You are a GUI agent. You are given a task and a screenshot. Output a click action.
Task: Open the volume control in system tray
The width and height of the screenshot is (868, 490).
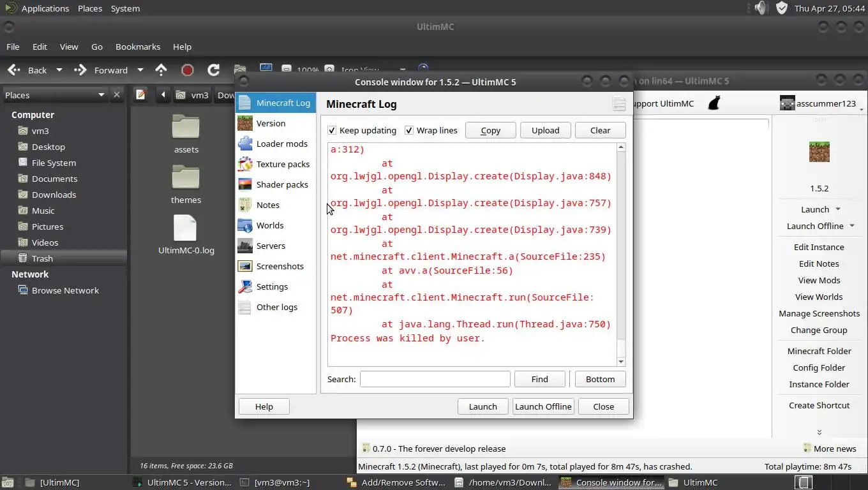pyautogui.click(x=760, y=8)
